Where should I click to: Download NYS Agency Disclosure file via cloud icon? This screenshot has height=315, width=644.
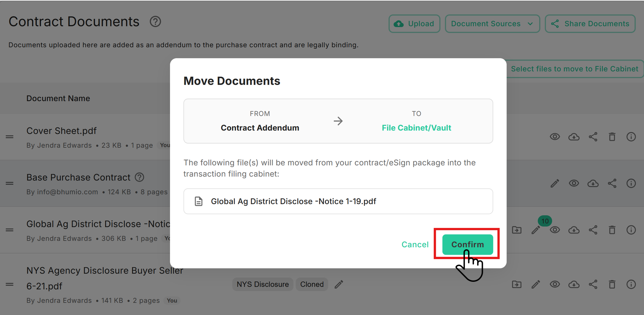point(574,284)
